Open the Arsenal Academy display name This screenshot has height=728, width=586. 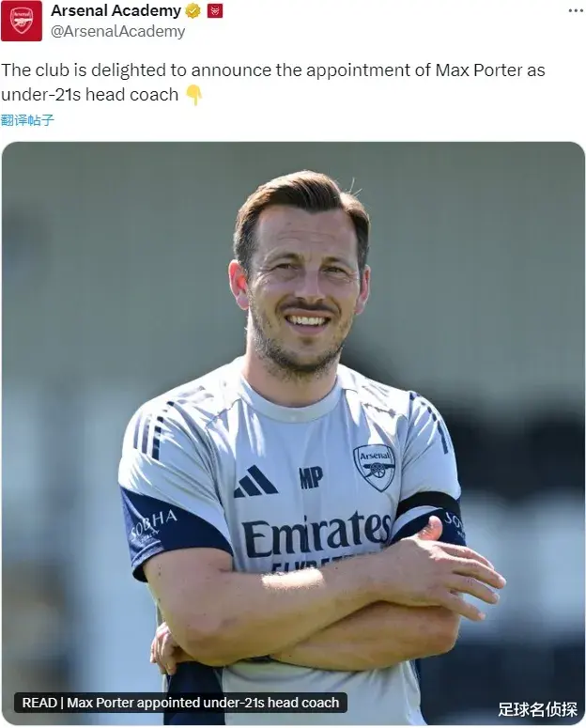pyautogui.click(x=116, y=10)
